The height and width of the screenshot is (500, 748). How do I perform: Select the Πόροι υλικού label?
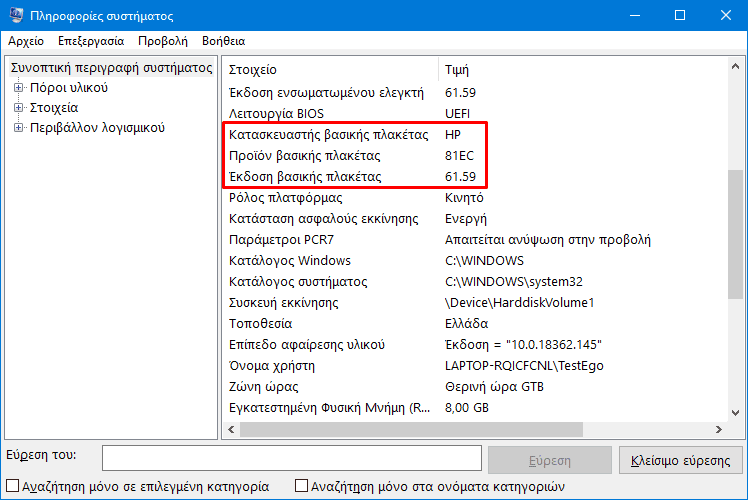[x=69, y=88]
